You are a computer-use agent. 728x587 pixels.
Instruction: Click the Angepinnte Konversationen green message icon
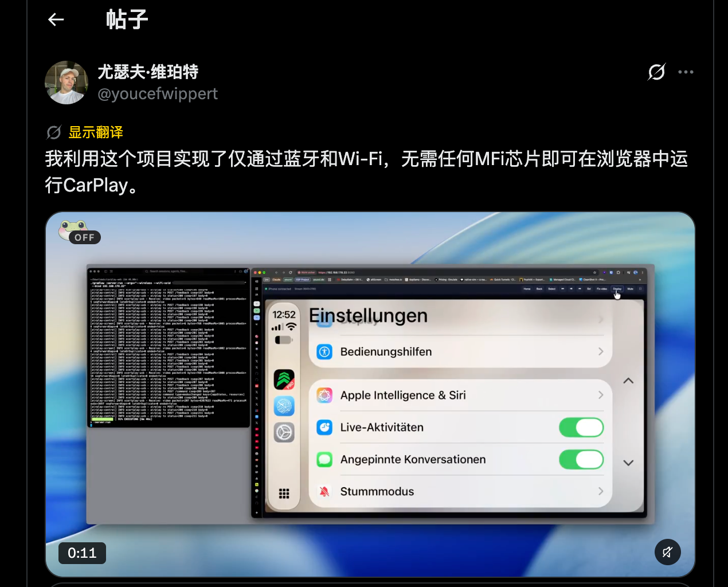(324, 459)
